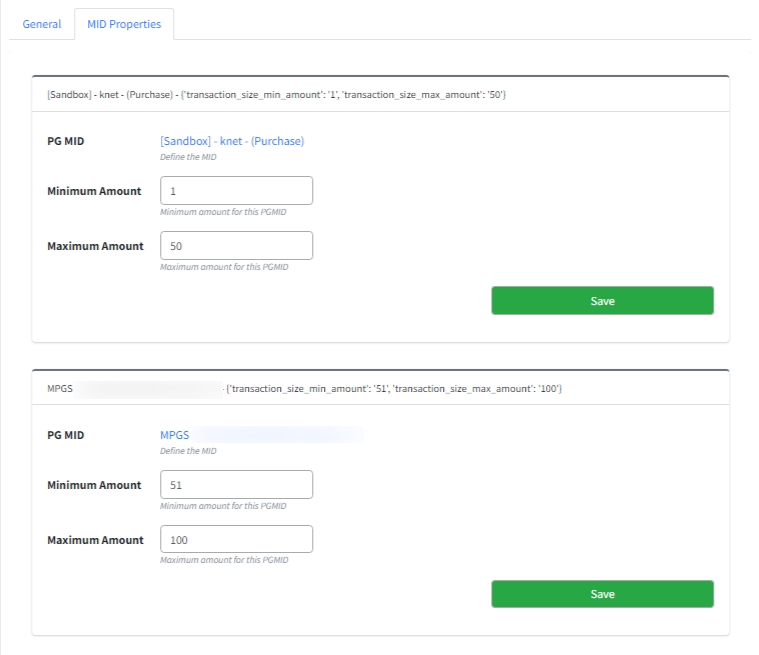Save the MPGS MID settings
759x655 pixels.
(x=602, y=594)
